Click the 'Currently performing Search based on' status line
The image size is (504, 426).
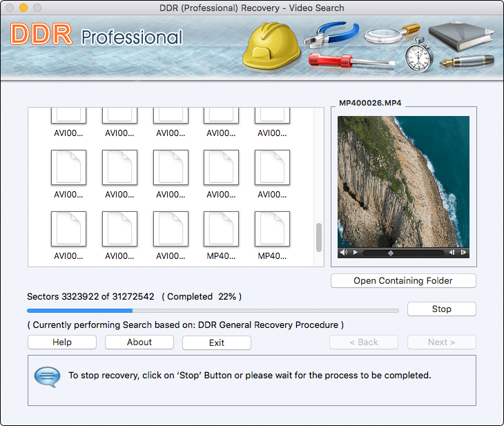pos(186,325)
